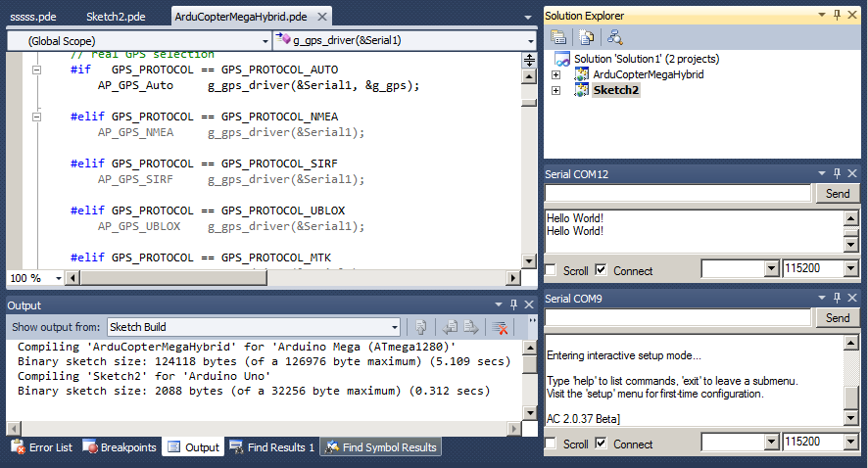
Task: Close the Serial COM12 panel
Action: 852,173
